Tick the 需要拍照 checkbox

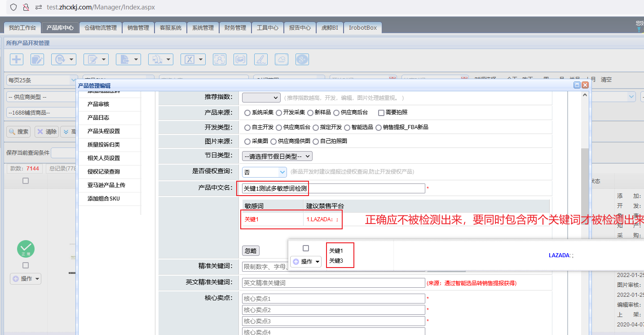tap(381, 113)
